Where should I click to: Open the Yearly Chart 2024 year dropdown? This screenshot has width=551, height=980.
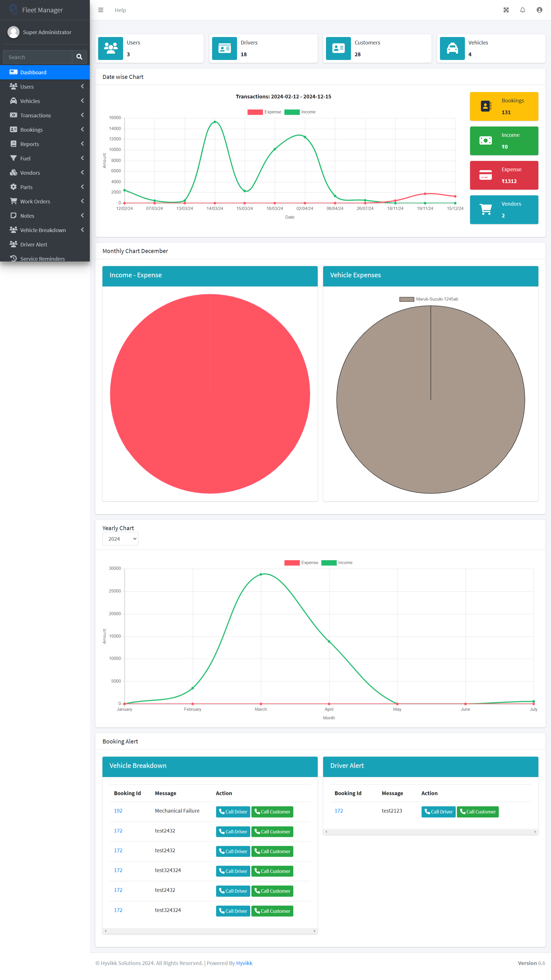[120, 539]
